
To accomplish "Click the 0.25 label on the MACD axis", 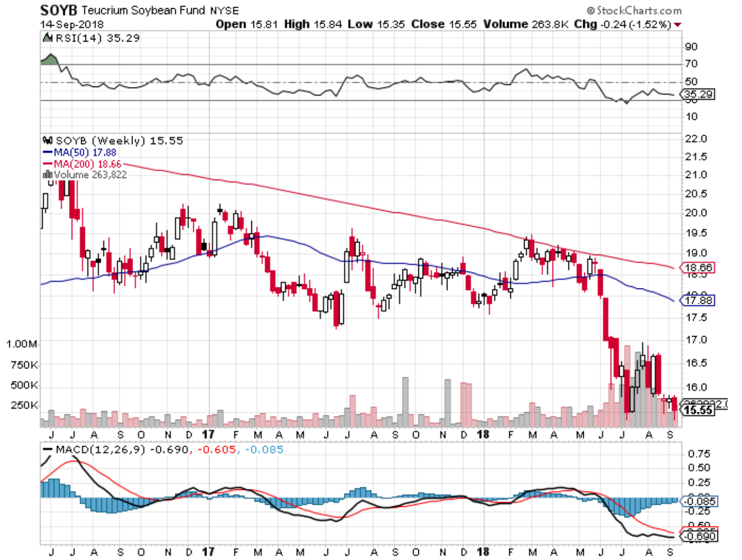I will 699,482.
